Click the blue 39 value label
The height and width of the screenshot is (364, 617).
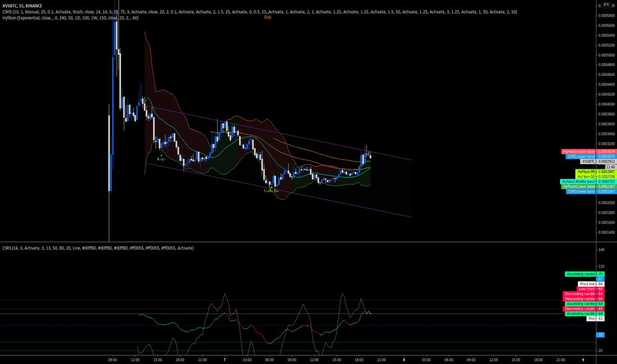[600, 335]
